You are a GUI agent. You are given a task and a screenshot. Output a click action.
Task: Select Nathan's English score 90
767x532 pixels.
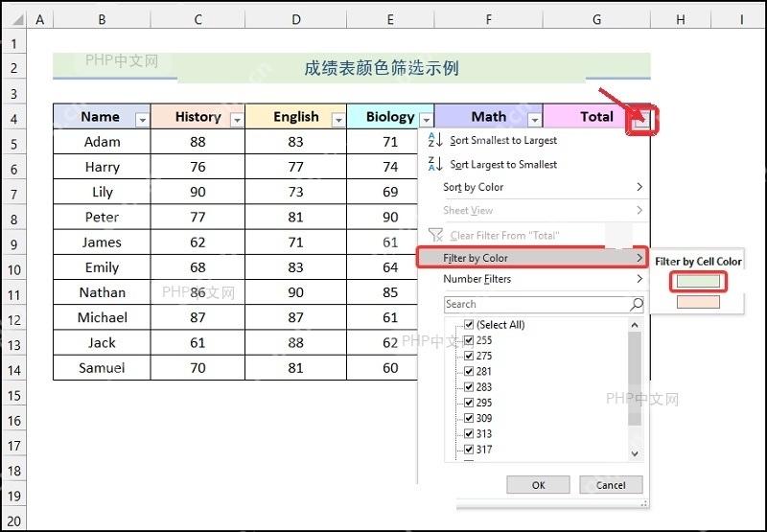pyautogui.click(x=295, y=292)
